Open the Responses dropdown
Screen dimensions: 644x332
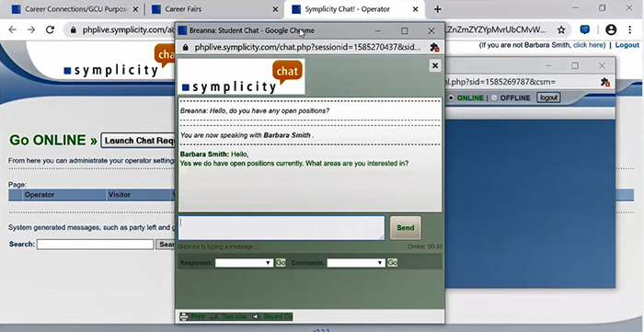pyautogui.click(x=244, y=263)
